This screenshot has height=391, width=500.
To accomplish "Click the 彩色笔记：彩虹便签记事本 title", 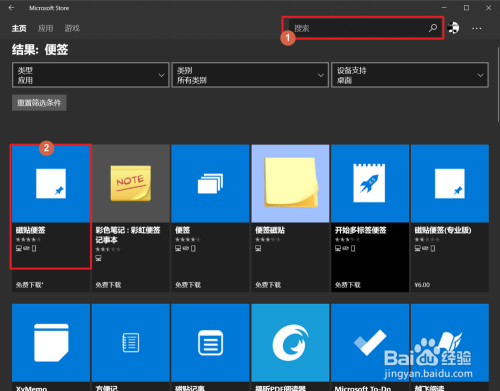I will pyautogui.click(x=128, y=235).
